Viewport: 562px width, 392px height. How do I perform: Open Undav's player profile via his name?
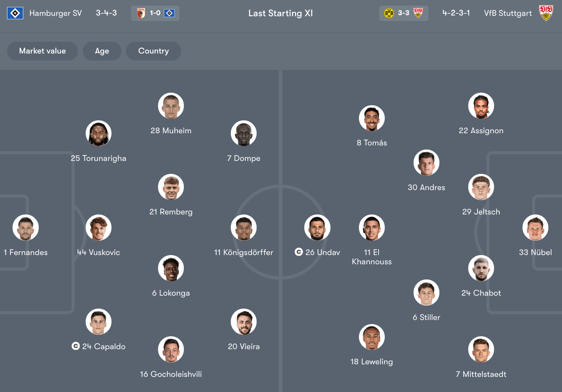[323, 252]
